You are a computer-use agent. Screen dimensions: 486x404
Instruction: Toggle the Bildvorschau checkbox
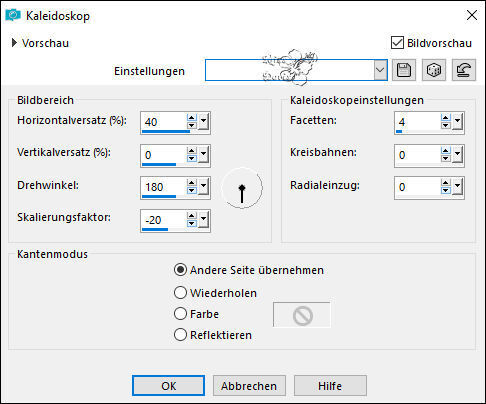click(x=397, y=43)
